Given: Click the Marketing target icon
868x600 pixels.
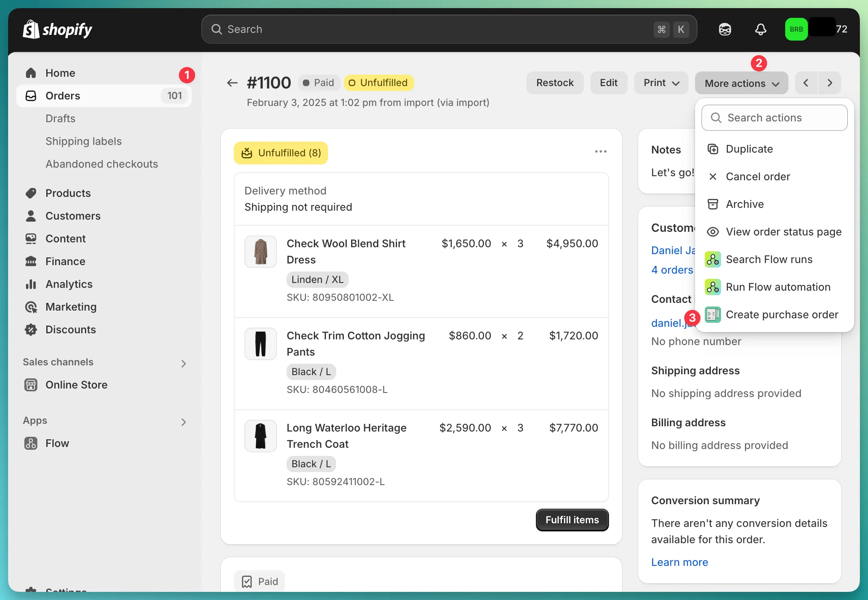Looking at the screenshot, I should pyautogui.click(x=31, y=307).
